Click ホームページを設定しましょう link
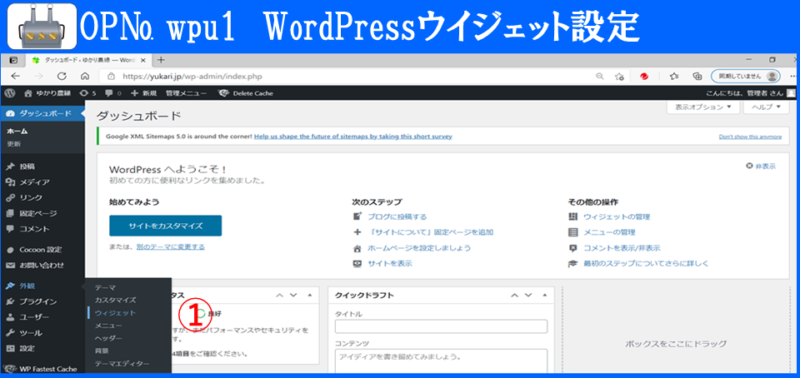 419,248
